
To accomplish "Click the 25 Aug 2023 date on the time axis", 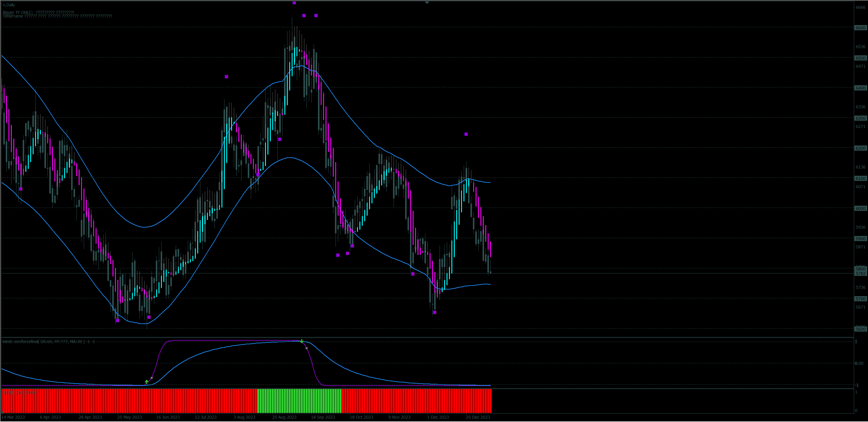I will click(284, 417).
